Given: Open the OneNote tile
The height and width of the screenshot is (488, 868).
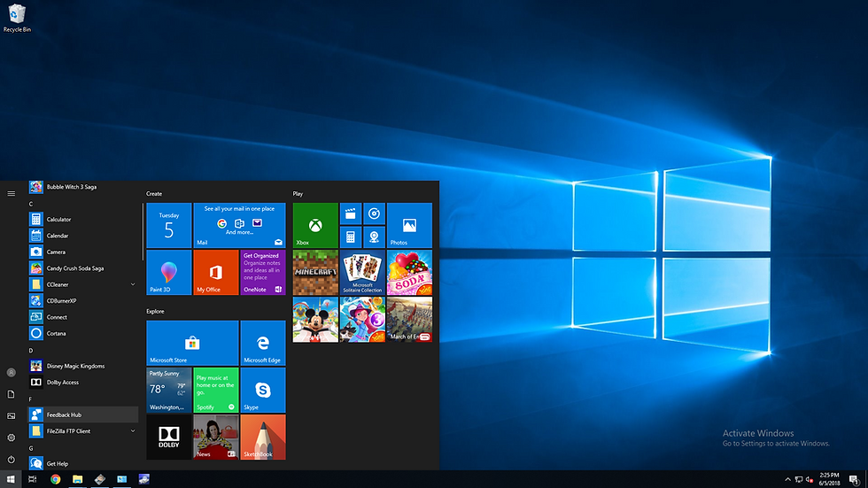Looking at the screenshot, I should pyautogui.click(x=263, y=272).
